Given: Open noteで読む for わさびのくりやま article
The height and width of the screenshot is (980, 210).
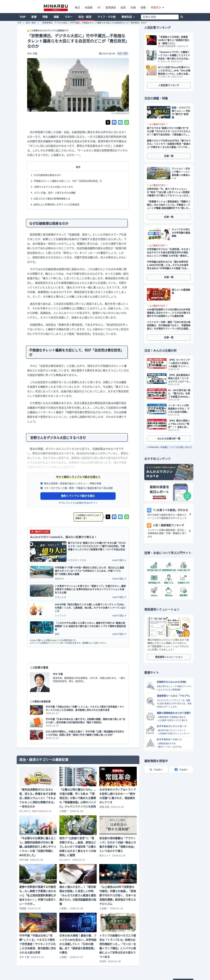Looking at the screenshot, I should 119,560.
